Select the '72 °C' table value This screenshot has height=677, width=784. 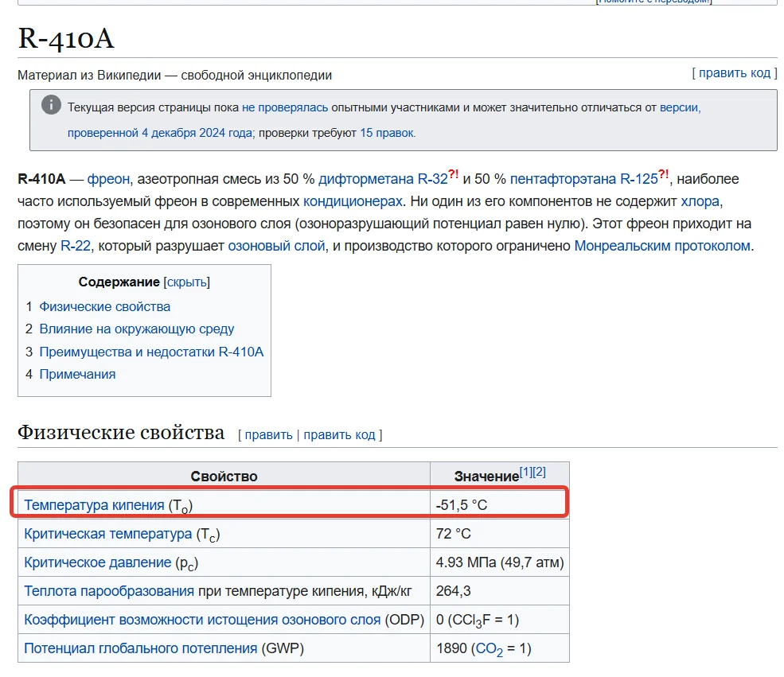coord(454,534)
